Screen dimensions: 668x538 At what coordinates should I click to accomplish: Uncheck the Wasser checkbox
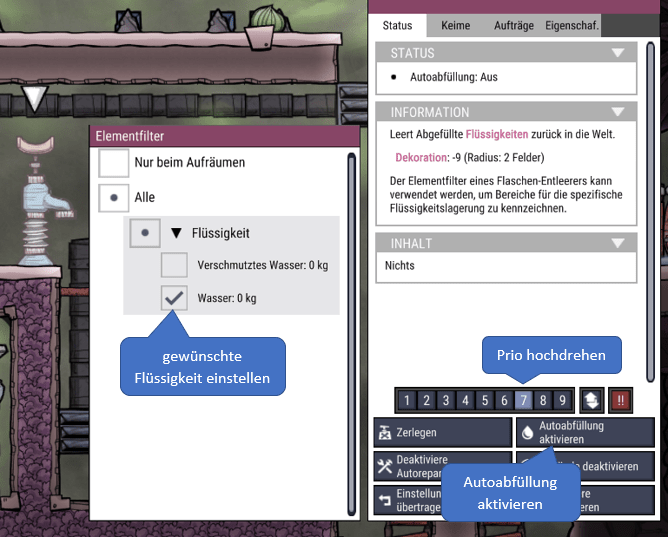point(174,298)
